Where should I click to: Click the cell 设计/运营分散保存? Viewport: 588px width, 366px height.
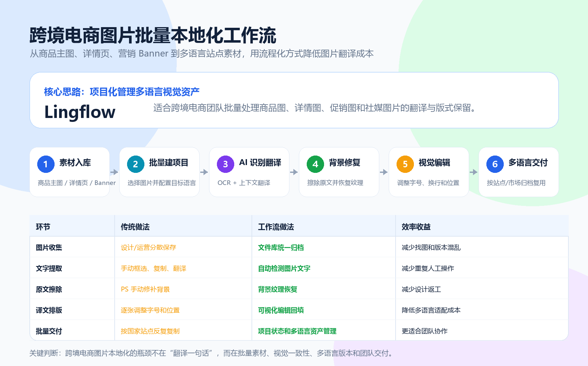[148, 248]
